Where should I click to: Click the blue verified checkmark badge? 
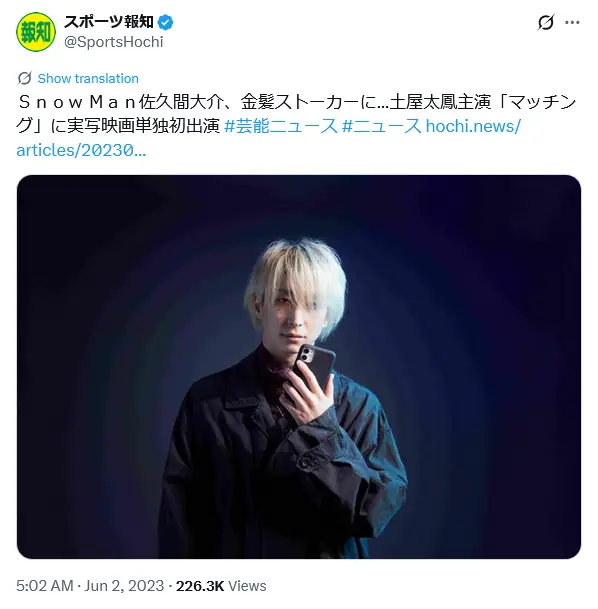pyautogui.click(x=166, y=23)
